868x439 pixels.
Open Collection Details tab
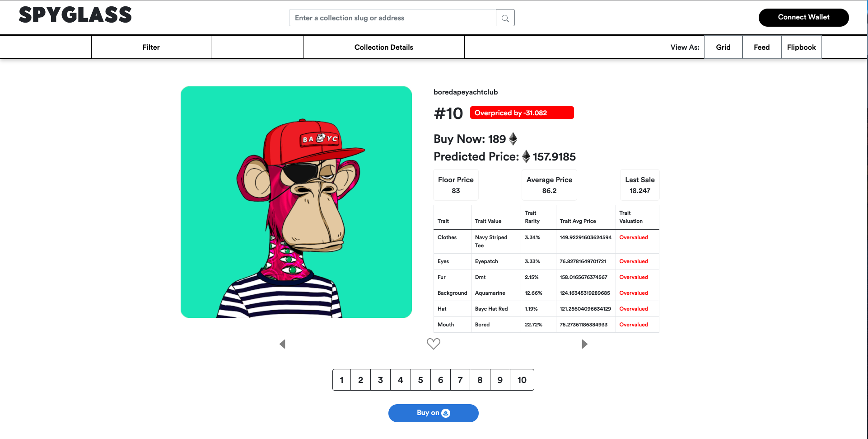click(x=384, y=47)
